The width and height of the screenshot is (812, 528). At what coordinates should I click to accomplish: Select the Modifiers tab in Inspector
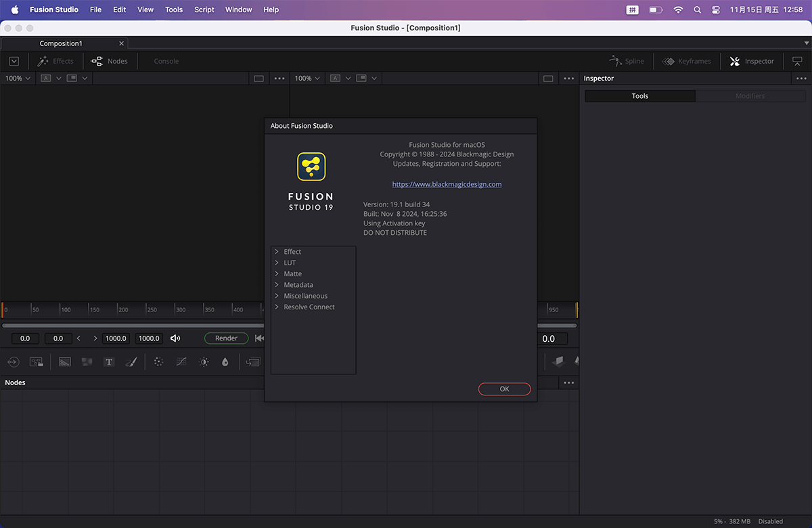(750, 96)
